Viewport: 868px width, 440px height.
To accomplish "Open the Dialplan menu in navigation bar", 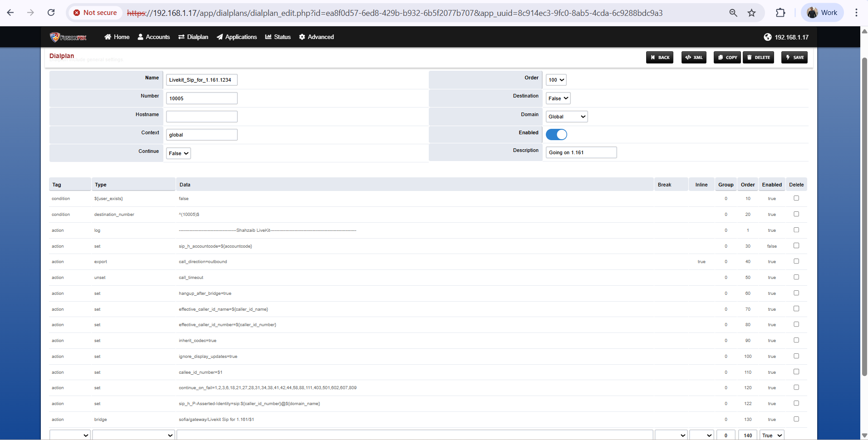I will 193,37.
